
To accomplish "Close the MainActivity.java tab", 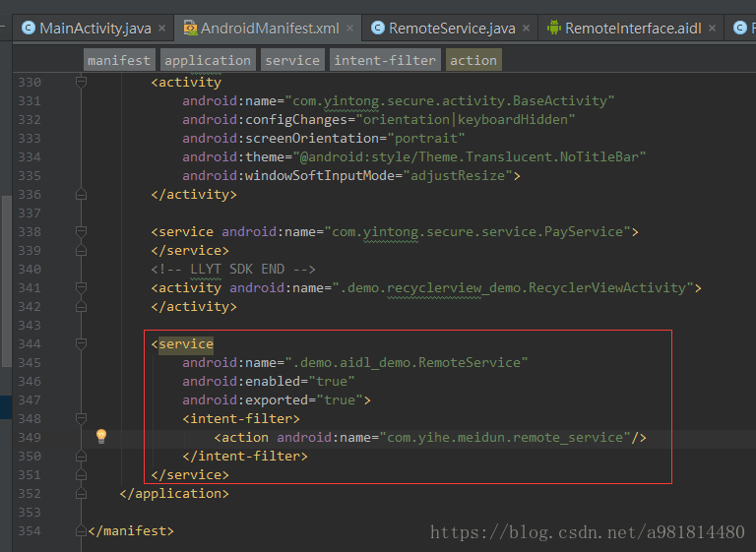I will point(162,29).
